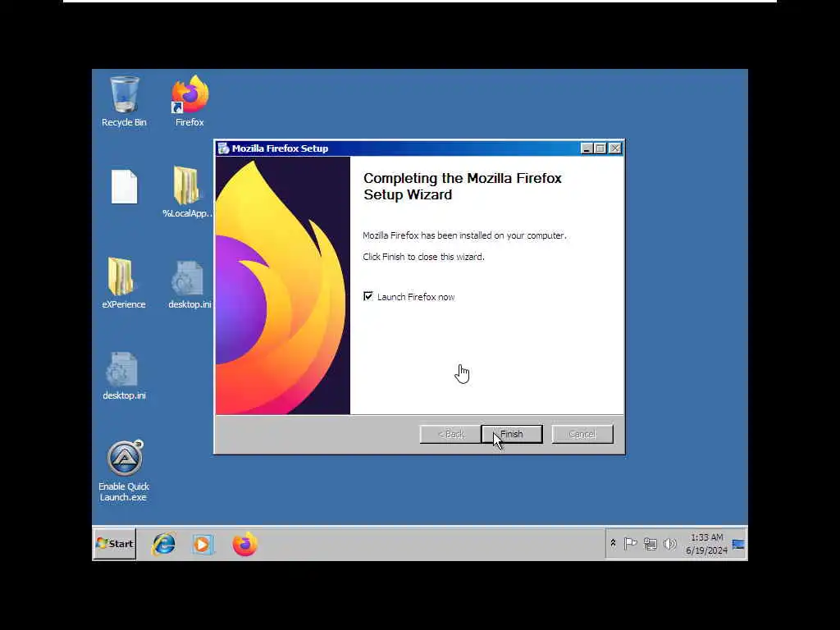Show hidden tray icons with the arrow
The width and height of the screenshot is (840, 630).
tap(613, 543)
